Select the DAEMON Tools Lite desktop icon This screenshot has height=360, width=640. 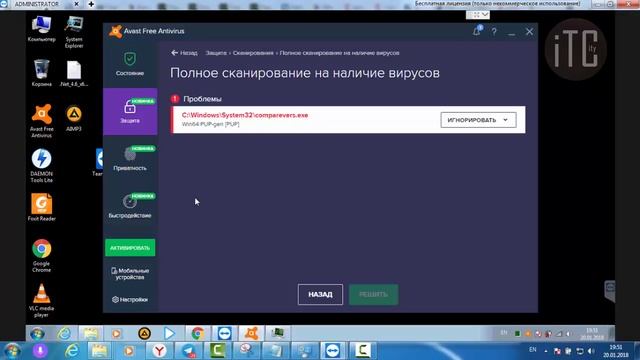pos(41,165)
